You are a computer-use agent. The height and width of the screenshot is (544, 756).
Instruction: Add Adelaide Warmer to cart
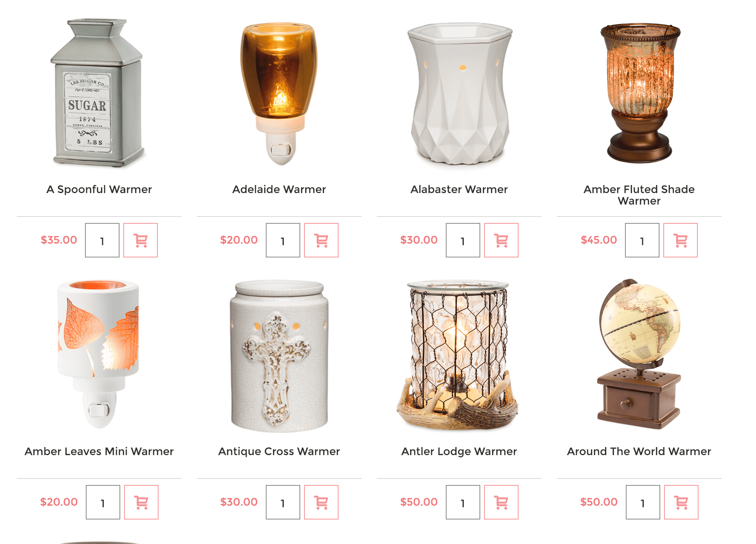click(321, 240)
